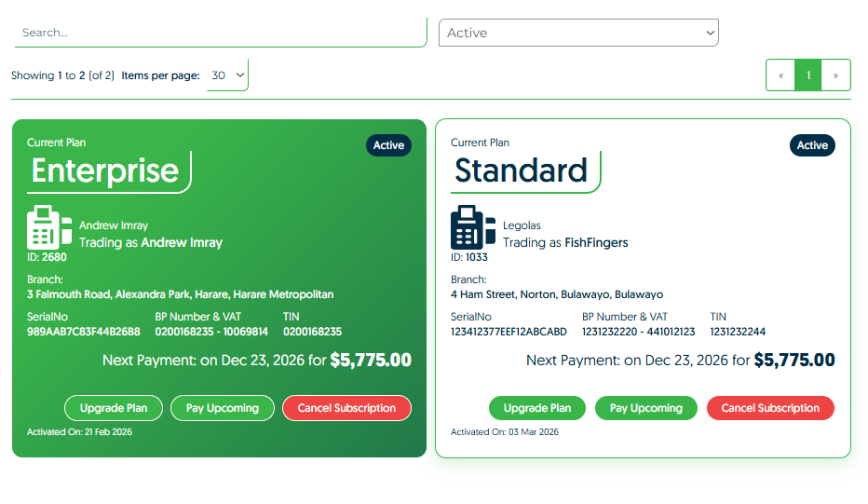
Task: Select page 1 in pagination
Action: point(808,75)
